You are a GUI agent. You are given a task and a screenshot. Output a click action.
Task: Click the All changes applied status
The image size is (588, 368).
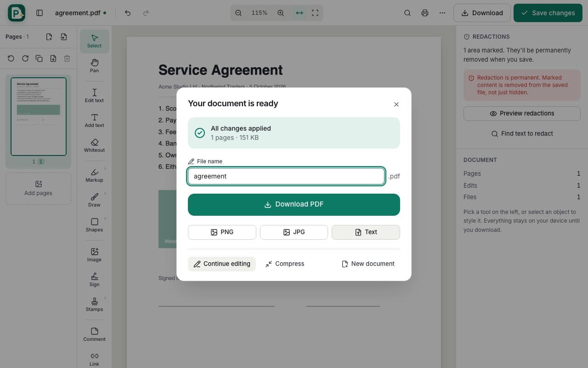[x=294, y=133]
